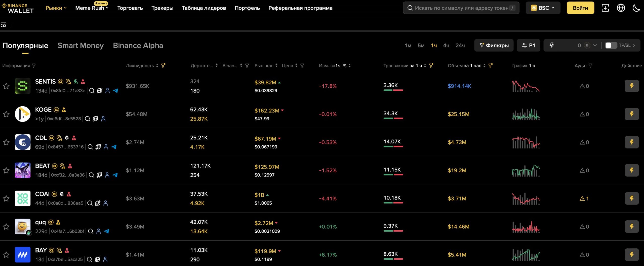Viewport: 644px width, 266px height.
Task: Open the Фильтры filters button
Action: (x=494, y=45)
